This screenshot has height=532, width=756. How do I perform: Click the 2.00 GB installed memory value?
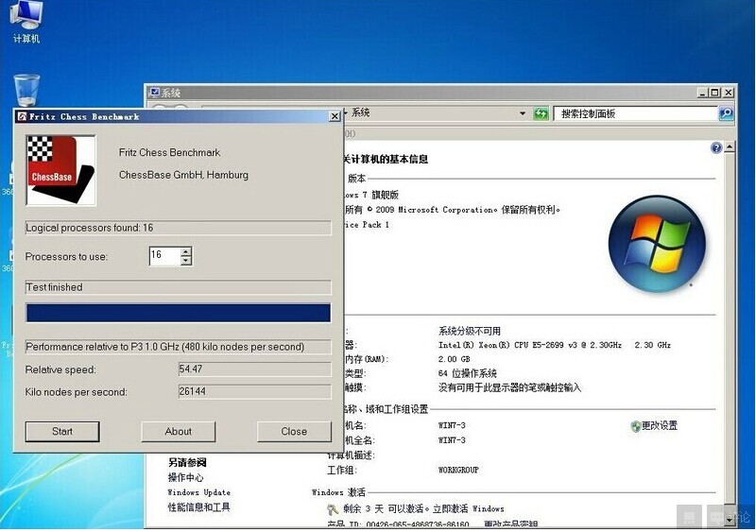(454, 359)
